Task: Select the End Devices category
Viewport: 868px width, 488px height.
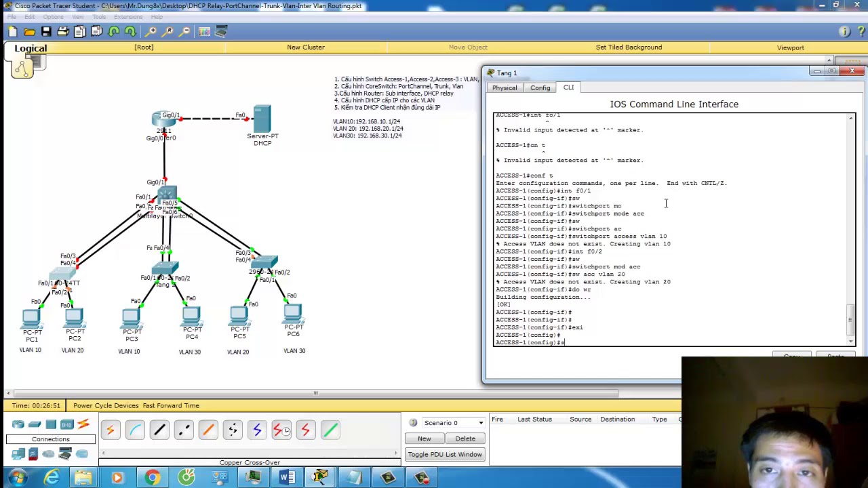Action: pos(18,454)
